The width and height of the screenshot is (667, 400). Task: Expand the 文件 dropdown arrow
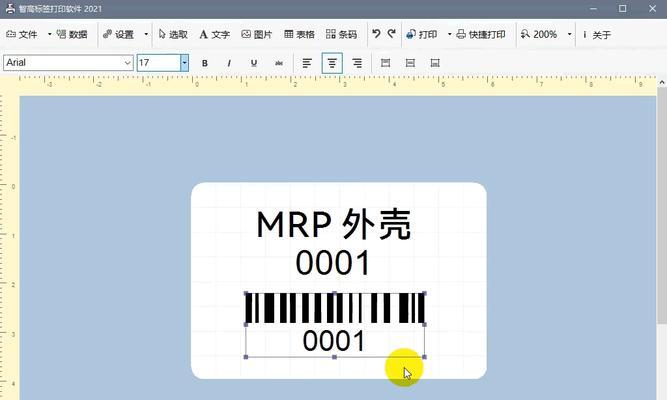click(49, 34)
